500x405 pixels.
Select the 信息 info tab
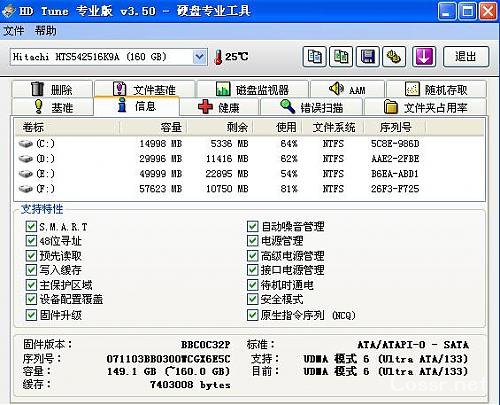[137, 106]
